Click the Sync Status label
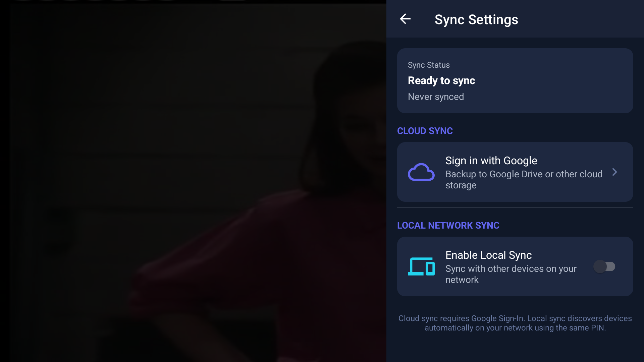The height and width of the screenshot is (362, 644). point(429,65)
